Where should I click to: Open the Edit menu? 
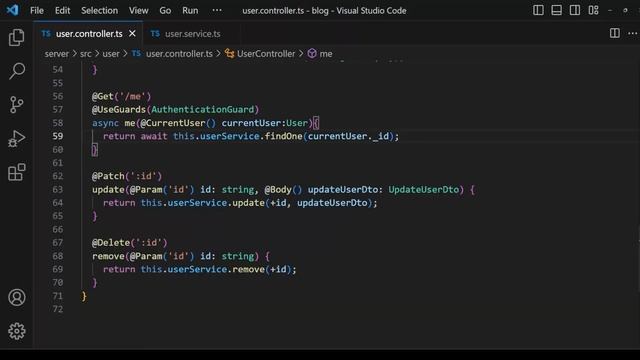pos(62,11)
